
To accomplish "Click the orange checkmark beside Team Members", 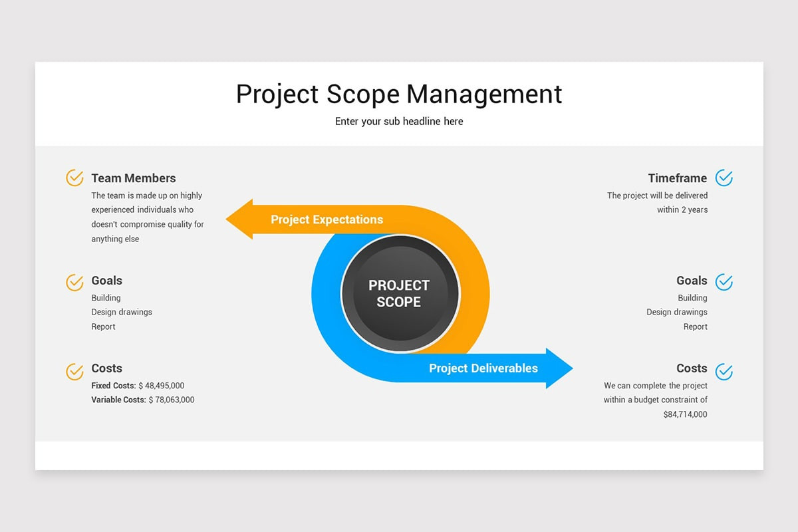I will (x=74, y=178).
